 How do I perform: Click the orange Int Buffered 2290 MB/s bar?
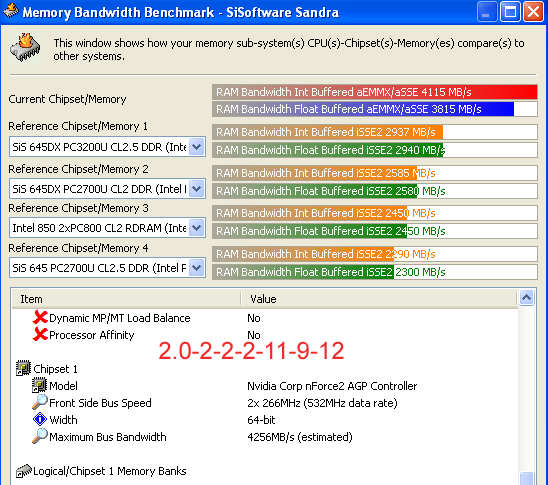(x=375, y=254)
